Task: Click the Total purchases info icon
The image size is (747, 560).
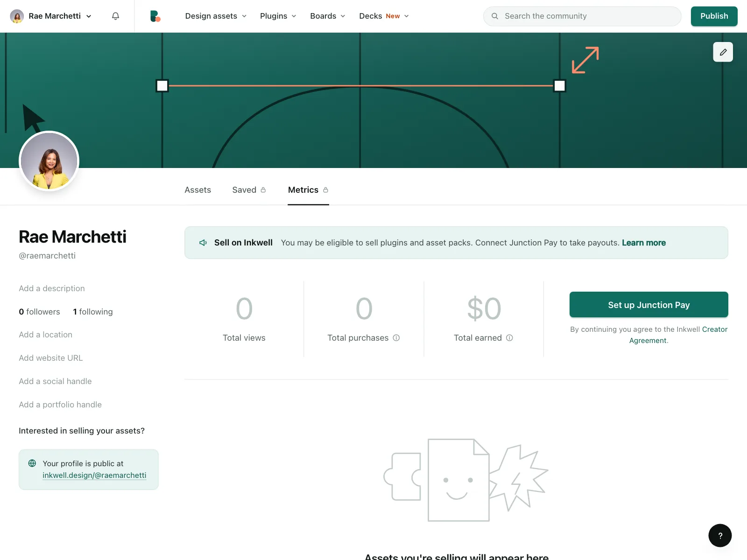Action: click(396, 338)
